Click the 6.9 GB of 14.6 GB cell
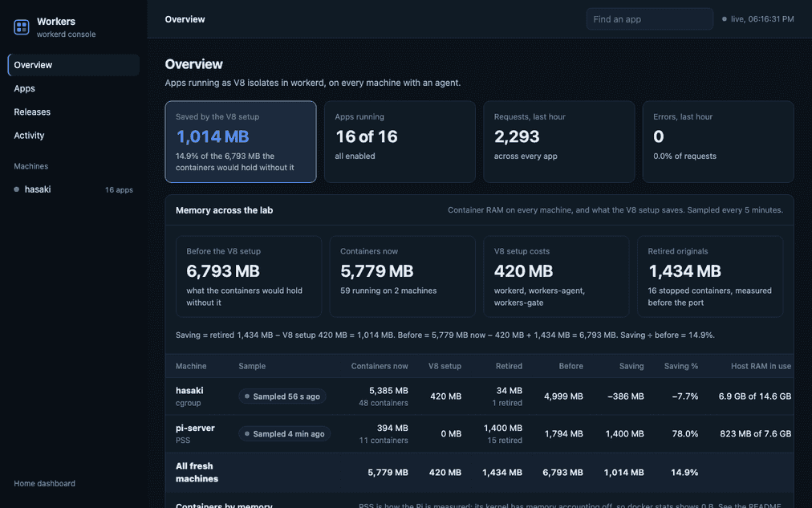The height and width of the screenshot is (508, 812). 755,396
